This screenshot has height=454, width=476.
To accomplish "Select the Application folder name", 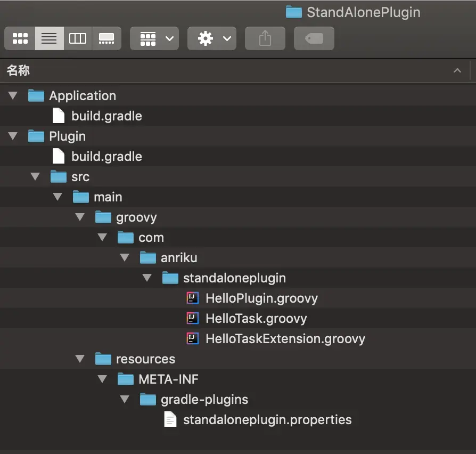I will point(83,96).
